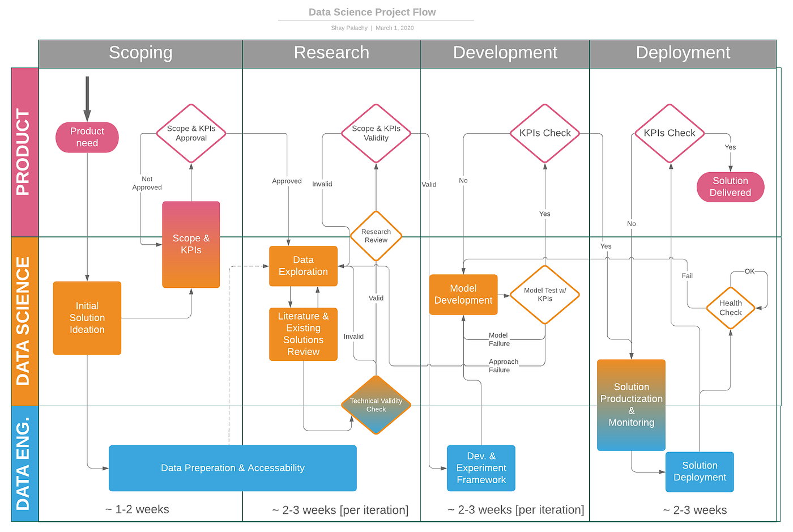The width and height of the screenshot is (793, 532).
Task: Click the Initial Solution Ideation box
Action: (x=87, y=318)
